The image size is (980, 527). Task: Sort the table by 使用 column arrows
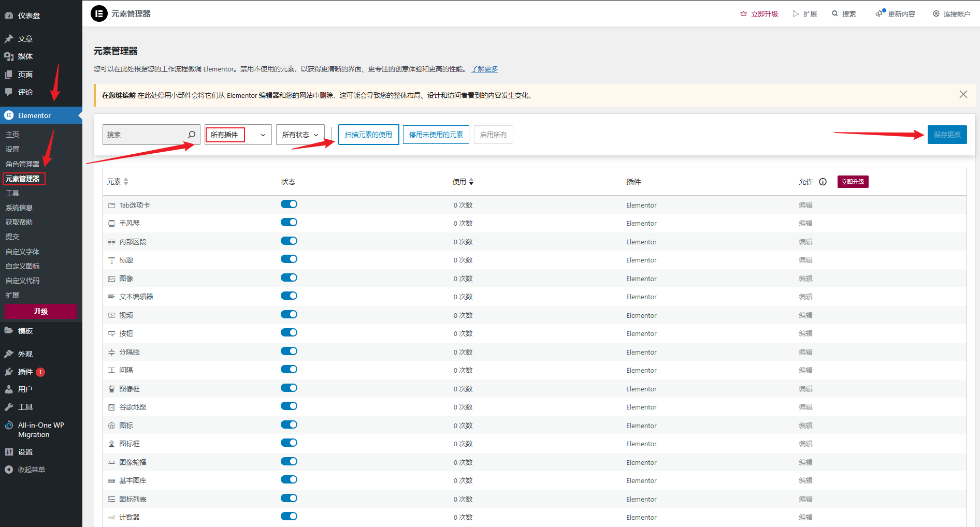(471, 182)
